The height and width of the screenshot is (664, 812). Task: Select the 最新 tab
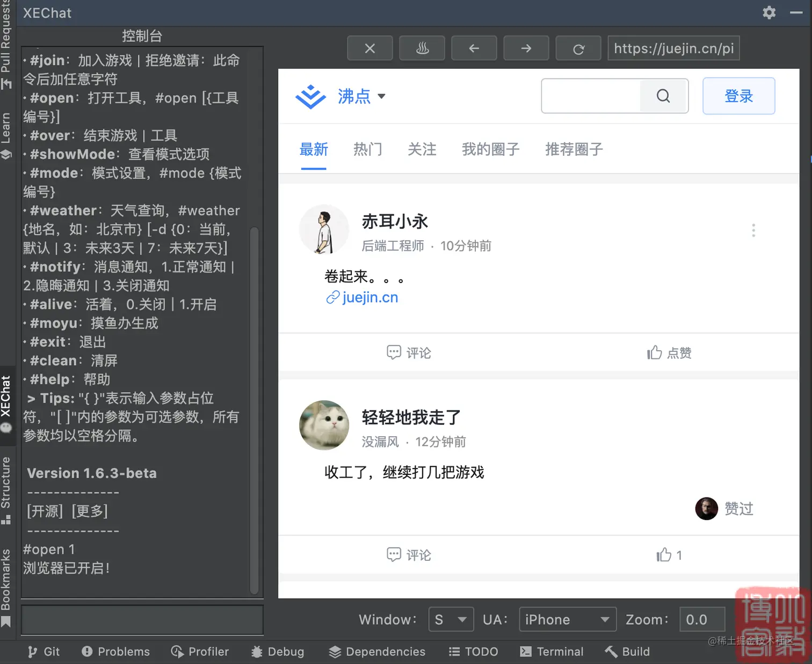pyautogui.click(x=314, y=149)
